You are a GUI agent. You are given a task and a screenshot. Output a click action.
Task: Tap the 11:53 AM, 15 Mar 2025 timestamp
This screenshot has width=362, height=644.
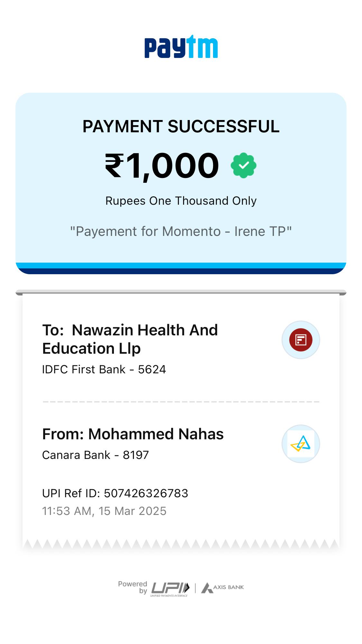[104, 511]
